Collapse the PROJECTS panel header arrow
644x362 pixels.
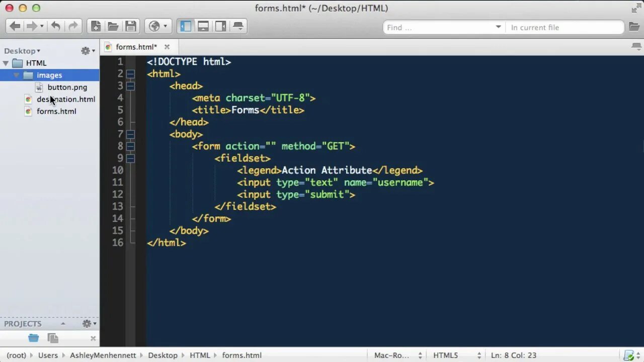pos(63,324)
